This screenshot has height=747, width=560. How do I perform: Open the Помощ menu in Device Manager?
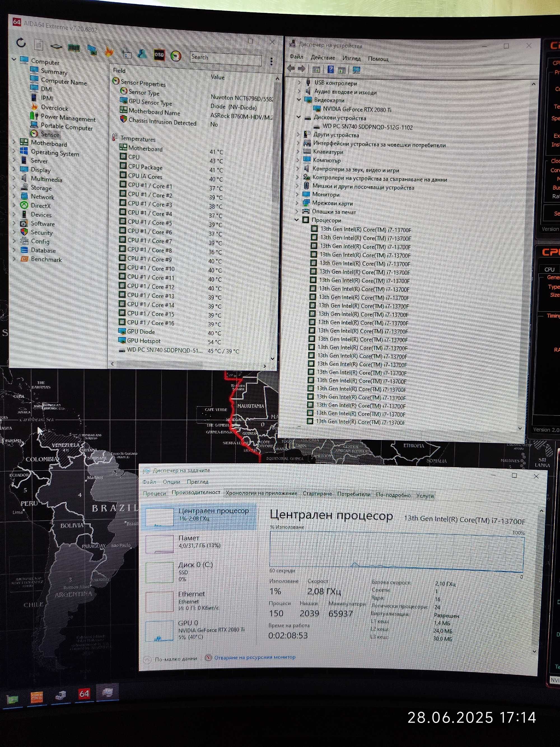(378, 59)
